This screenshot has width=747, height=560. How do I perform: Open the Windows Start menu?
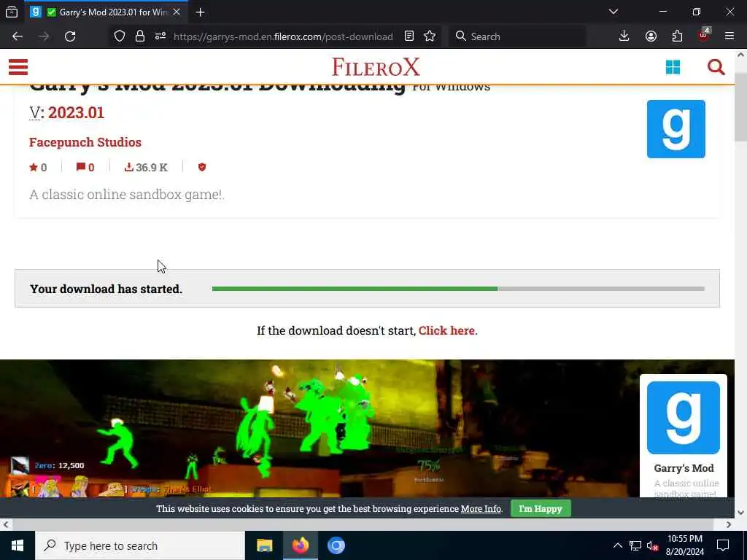pos(18,545)
